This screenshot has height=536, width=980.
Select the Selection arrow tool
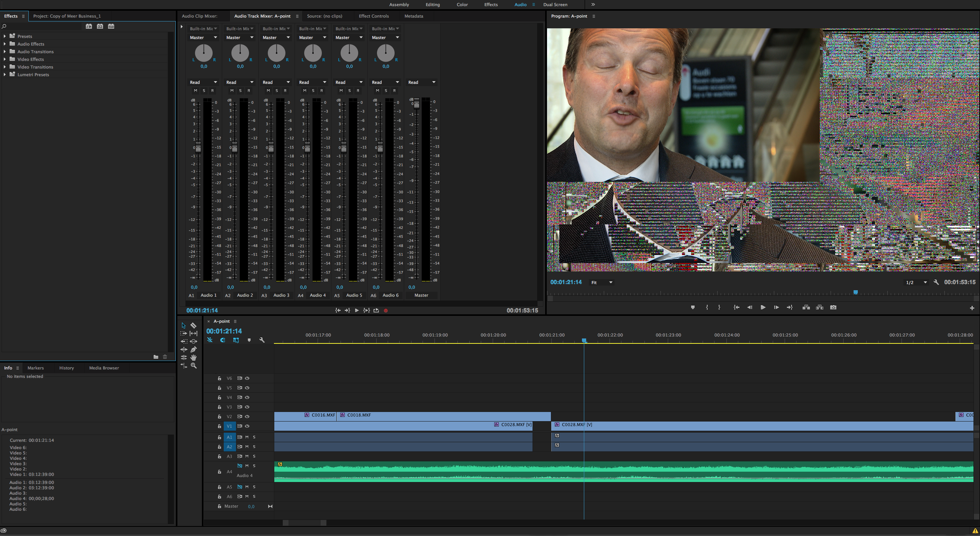tap(184, 325)
